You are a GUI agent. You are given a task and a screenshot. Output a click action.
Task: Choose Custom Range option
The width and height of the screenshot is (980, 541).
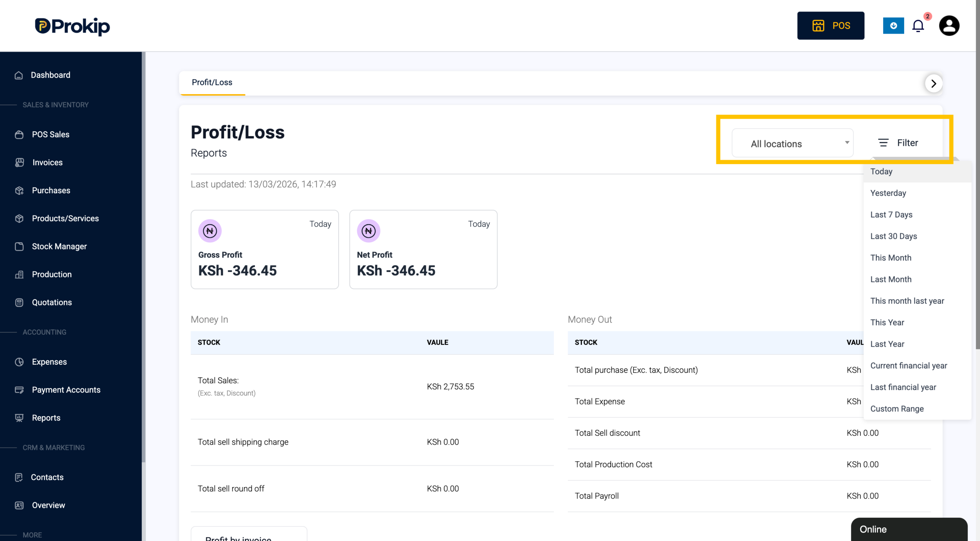click(918, 409)
